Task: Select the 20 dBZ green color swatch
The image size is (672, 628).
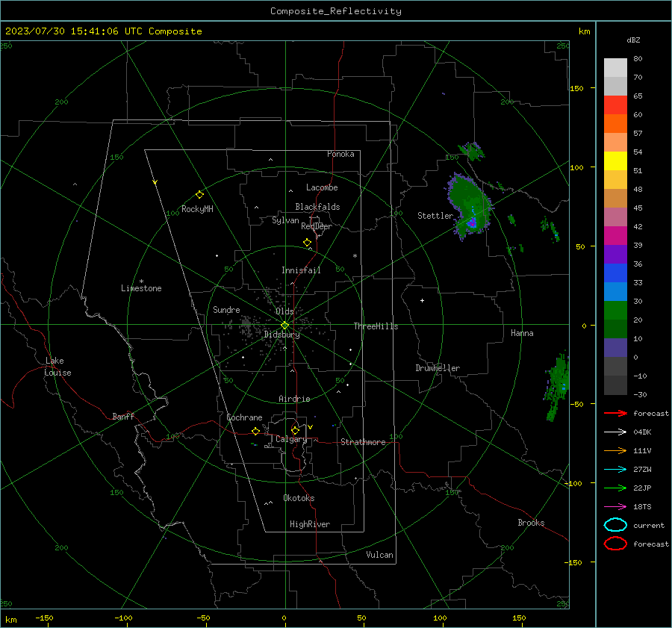Action: pyautogui.click(x=615, y=311)
